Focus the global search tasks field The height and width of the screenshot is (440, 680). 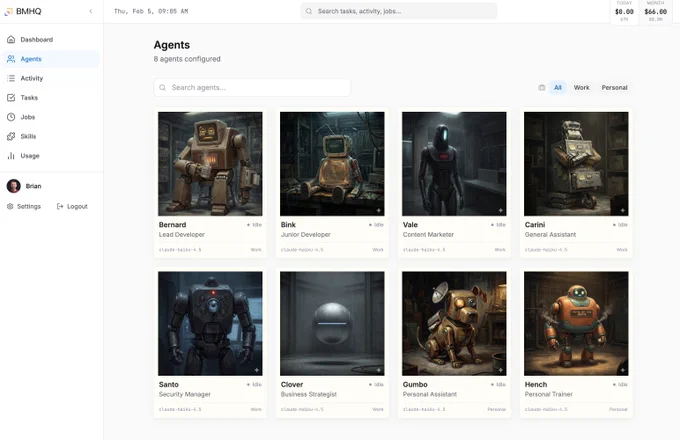coord(399,11)
